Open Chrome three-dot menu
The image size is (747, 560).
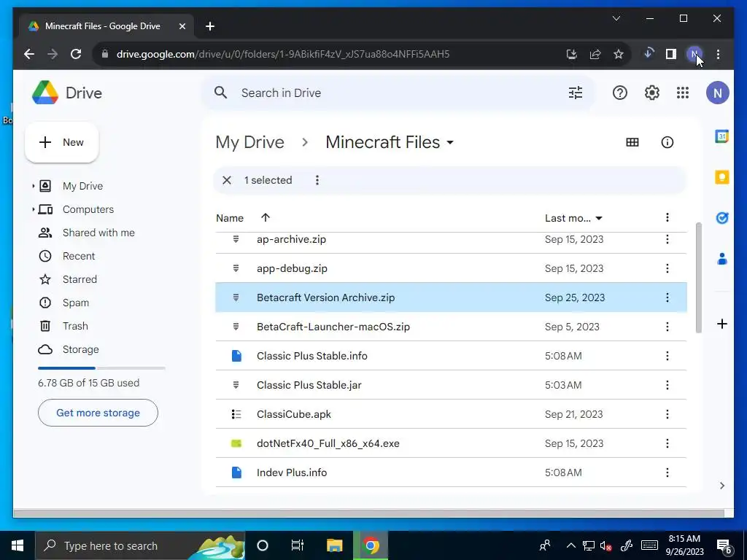718,54
